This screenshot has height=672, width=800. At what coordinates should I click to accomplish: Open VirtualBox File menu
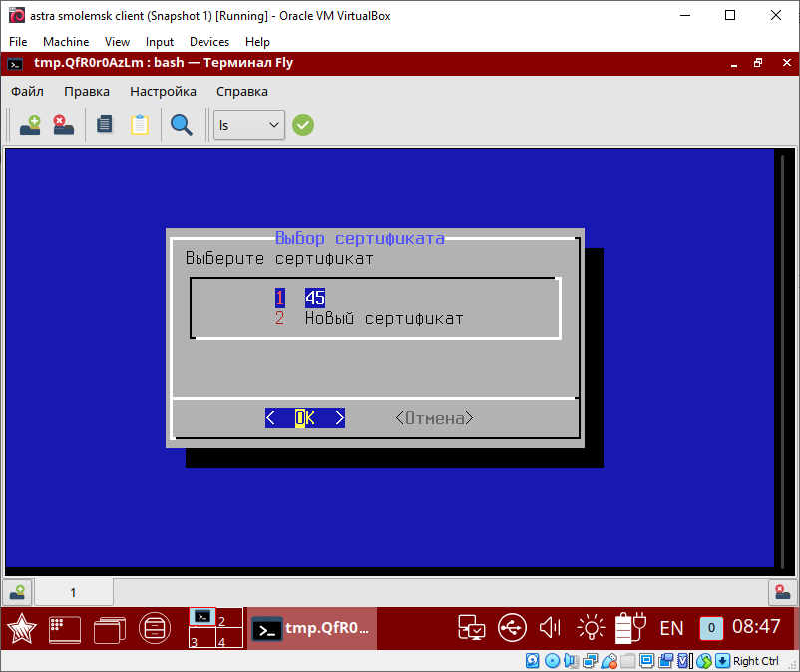18,42
